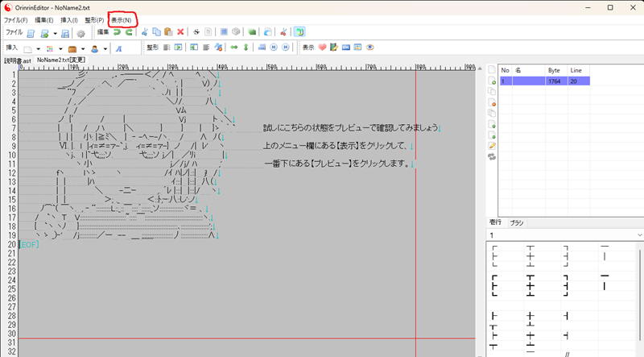The width and height of the screenshot is (644, 357).
Task: Toggle the strikethrough S icon
Action: tap(196, 32)
